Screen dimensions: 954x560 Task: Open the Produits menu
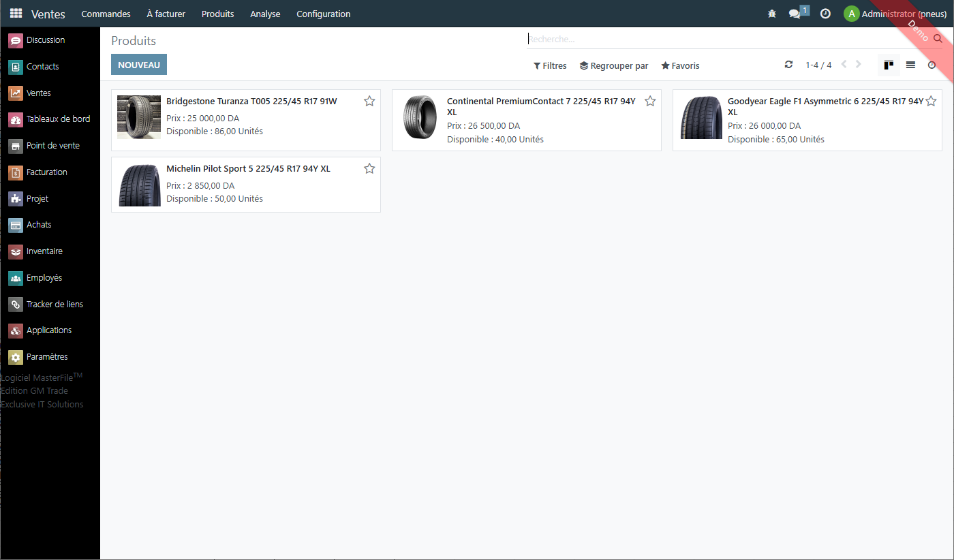pyautogui.click(x=217, y=14)
